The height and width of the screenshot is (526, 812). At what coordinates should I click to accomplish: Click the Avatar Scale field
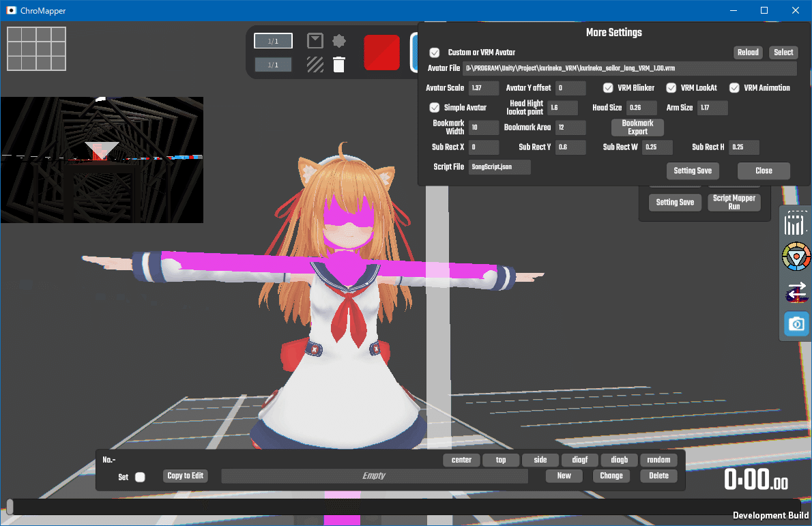pos(484,88)
